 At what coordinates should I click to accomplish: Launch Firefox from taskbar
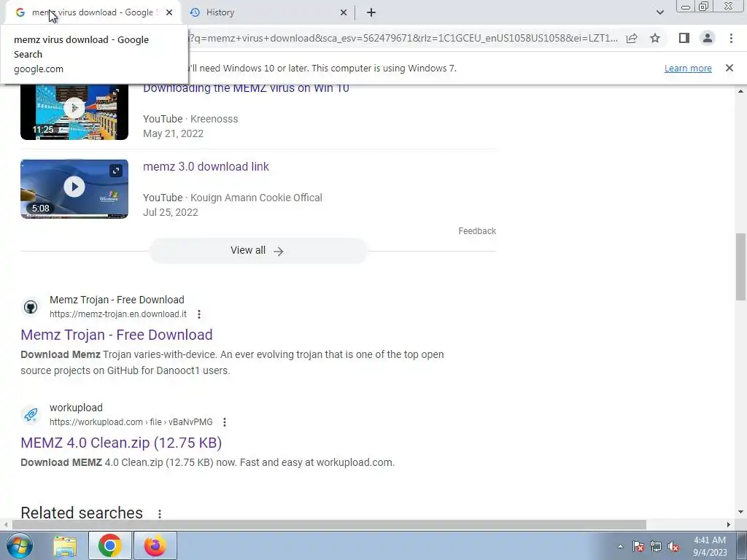click(155, 545)
